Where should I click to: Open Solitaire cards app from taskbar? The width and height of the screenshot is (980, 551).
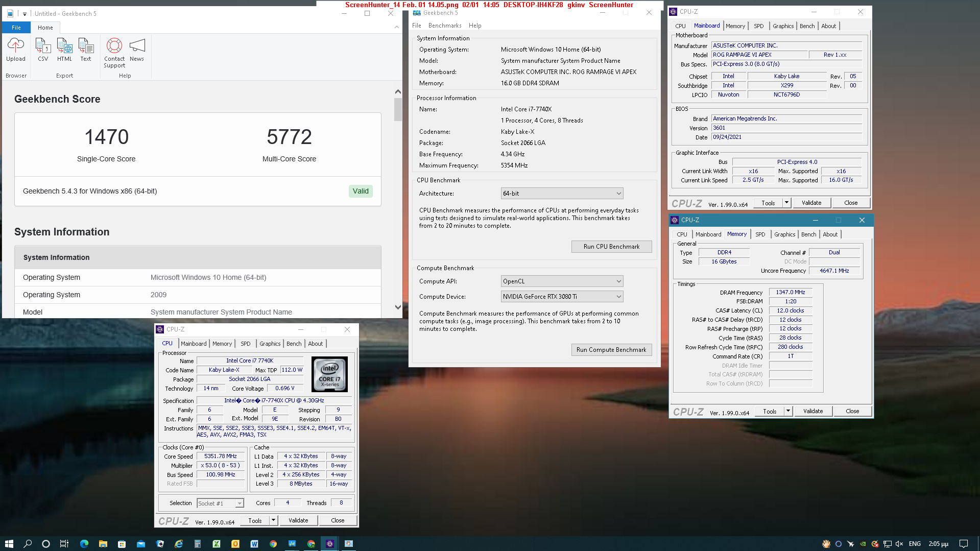tap(160, 544)
